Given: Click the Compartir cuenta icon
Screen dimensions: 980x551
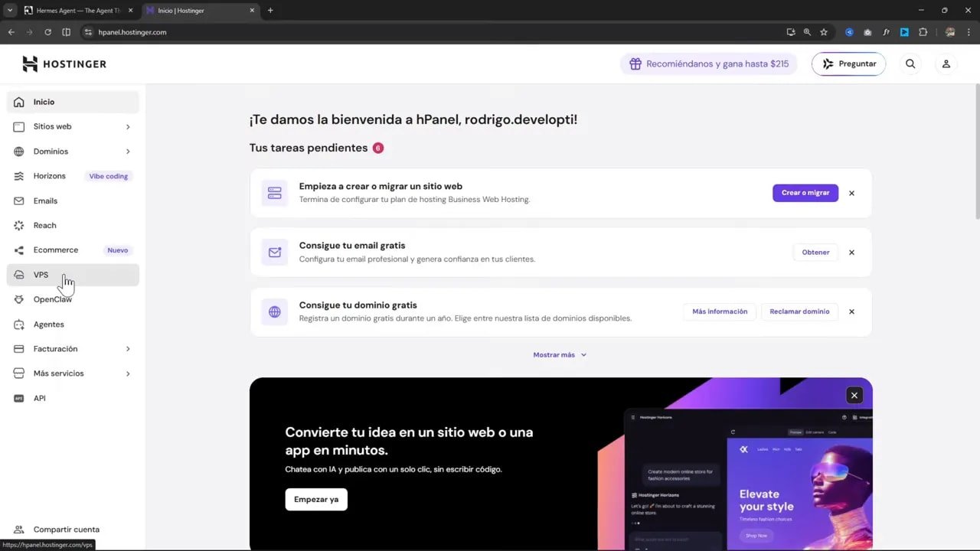Looking at the screenshot, I should (19, 530).
